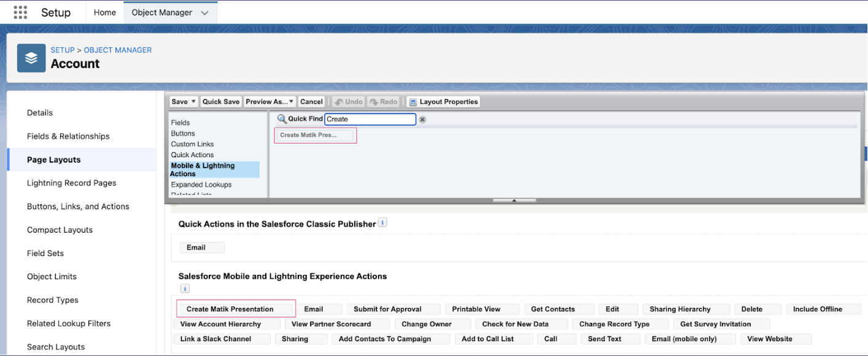Viewport: 868px width, 356px height.
Task: Select the Delete action
Action: point(758,309)
